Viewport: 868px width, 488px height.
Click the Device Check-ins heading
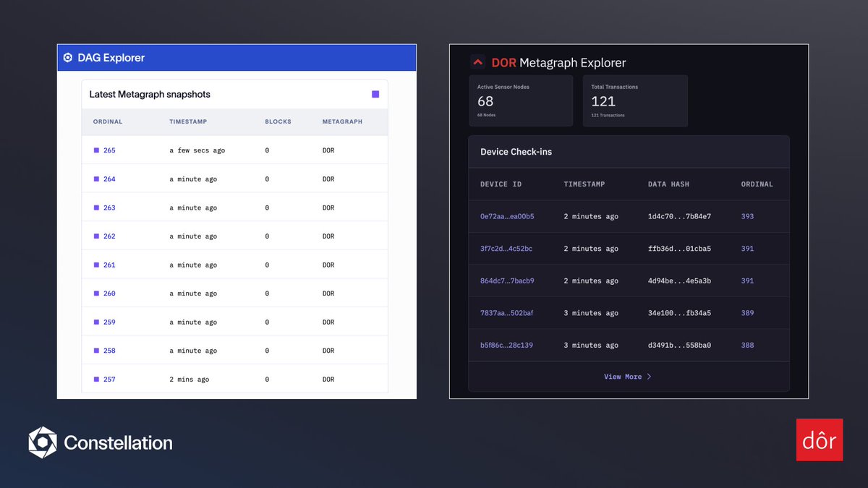[x=516, y=152]
